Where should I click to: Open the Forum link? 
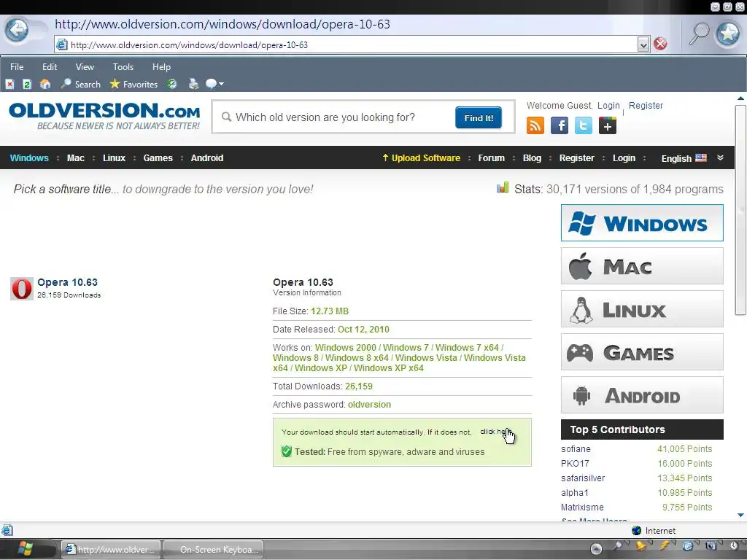pos(491,158)
